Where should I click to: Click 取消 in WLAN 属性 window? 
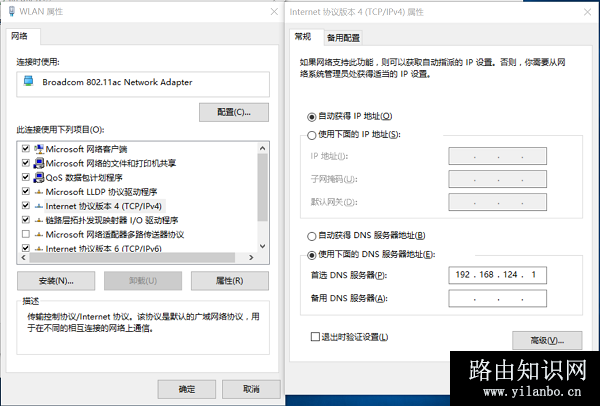pos(251,389)
